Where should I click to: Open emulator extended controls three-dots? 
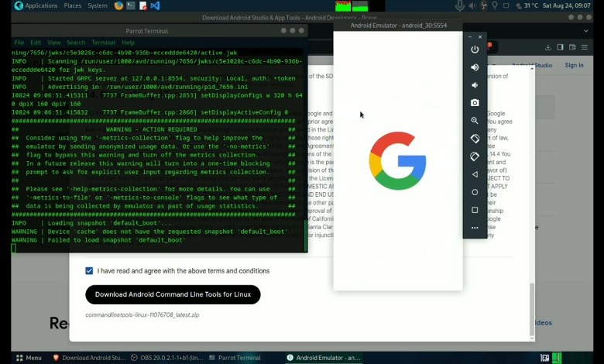[x=475, y=228]
